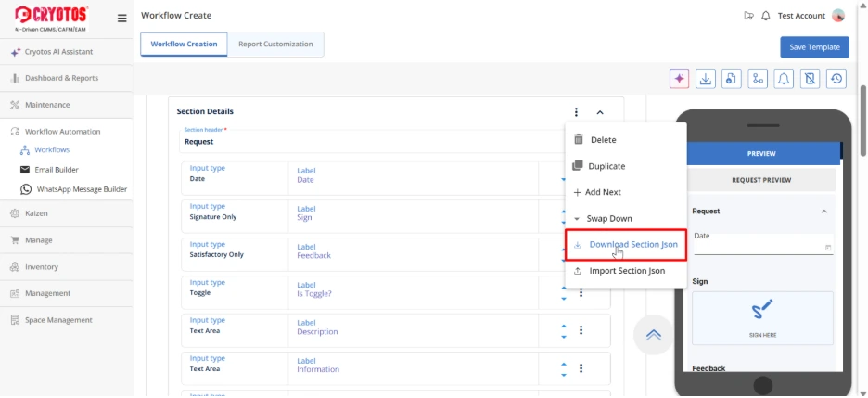This screenshot has height=398, width=868.
Task: Collapse the Request section in preview
Action: [x=823, y=212]
